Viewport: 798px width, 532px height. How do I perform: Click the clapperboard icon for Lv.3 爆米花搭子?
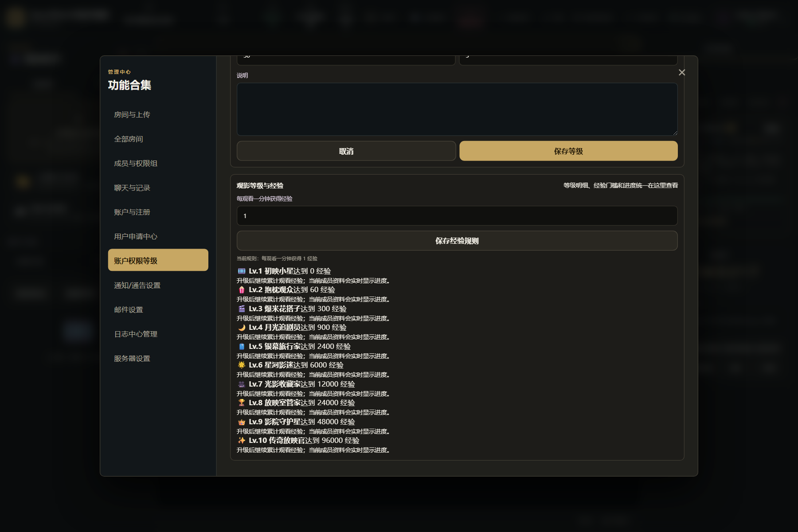point(242,309)
